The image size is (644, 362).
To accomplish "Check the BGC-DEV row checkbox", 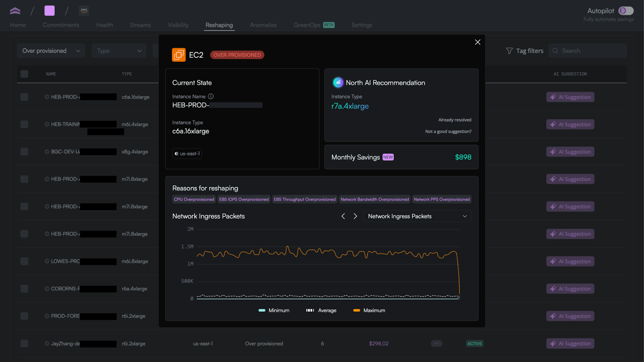I will tap(25, 152).
